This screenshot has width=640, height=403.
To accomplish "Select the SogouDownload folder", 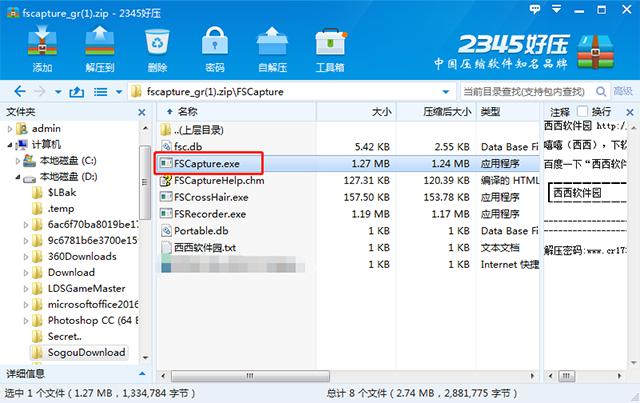I will click(86, 352).
